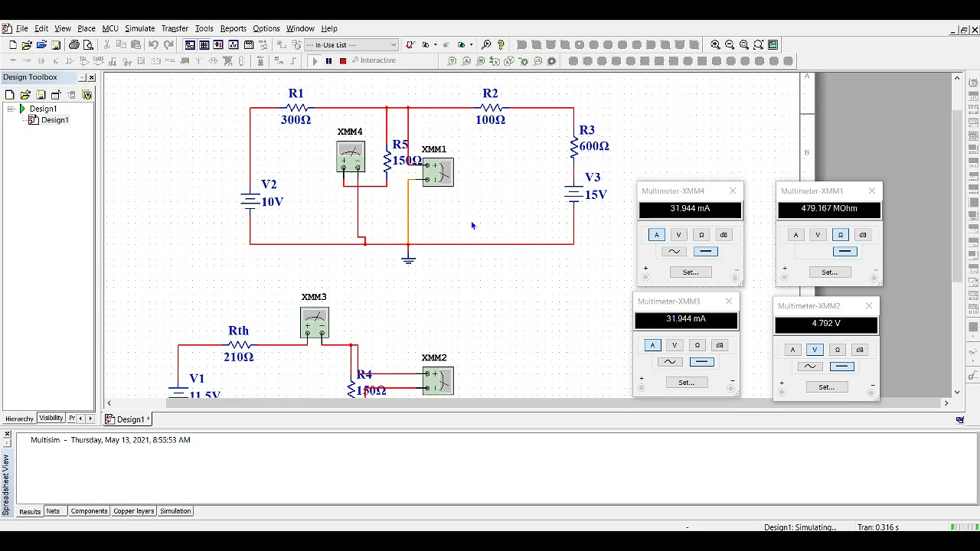Open Set… settings for Multimeter-XMM2
980x551 pixels.
tap(826, 387)
